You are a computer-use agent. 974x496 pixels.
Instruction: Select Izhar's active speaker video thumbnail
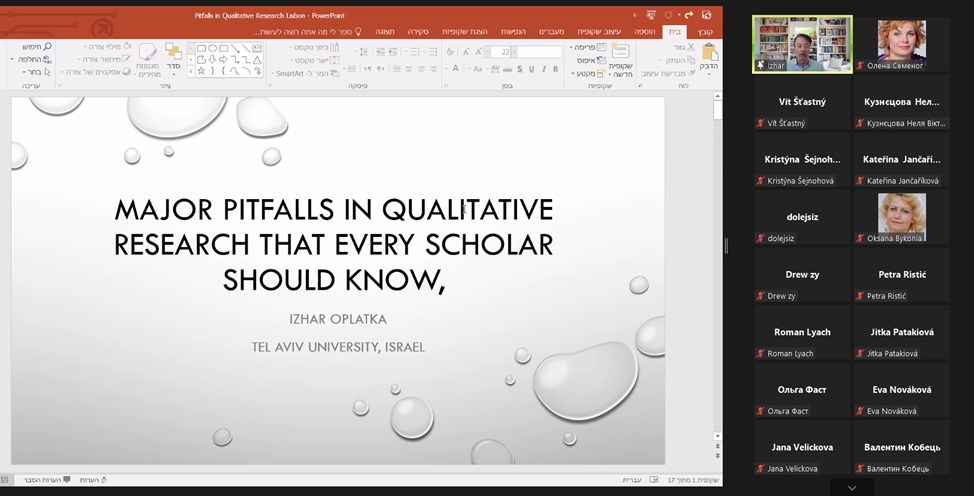tap(801, 44)
